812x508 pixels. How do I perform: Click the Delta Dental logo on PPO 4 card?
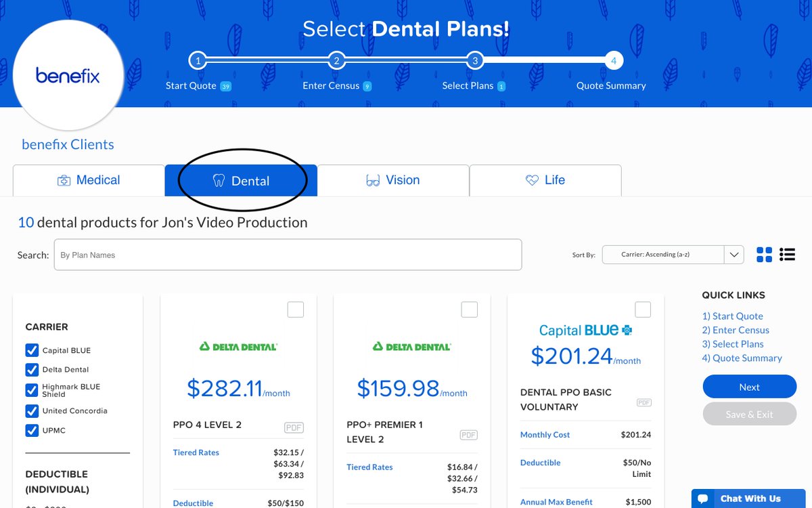click(x=238, y=346)
